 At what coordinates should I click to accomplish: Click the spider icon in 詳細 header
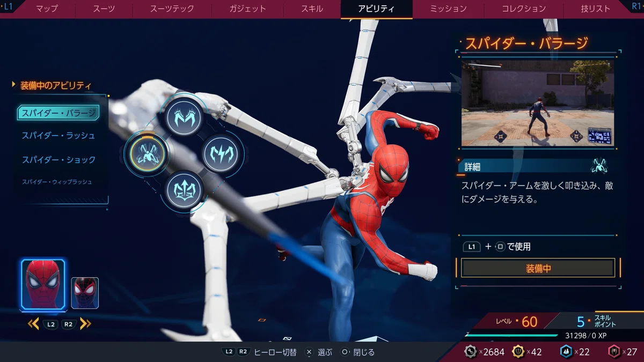(599, 166)
